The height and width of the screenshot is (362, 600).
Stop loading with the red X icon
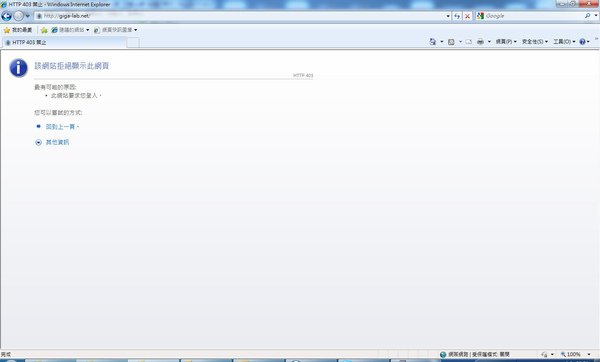467,16
